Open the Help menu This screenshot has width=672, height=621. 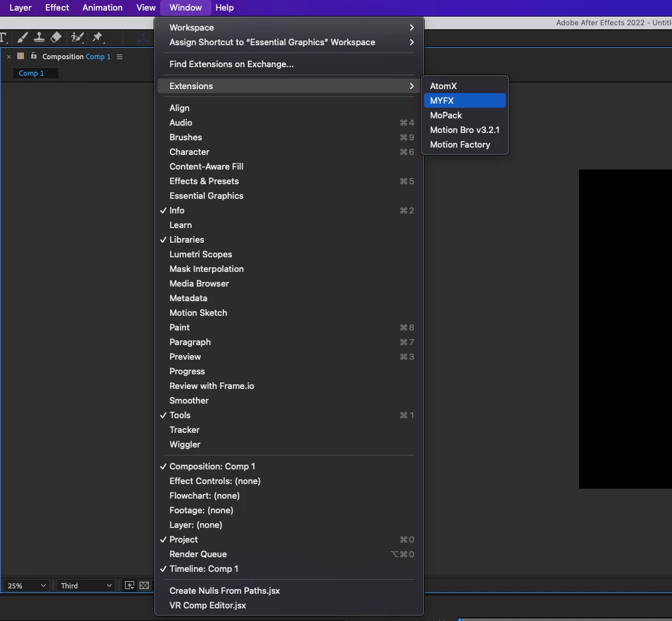click(225, 8)
